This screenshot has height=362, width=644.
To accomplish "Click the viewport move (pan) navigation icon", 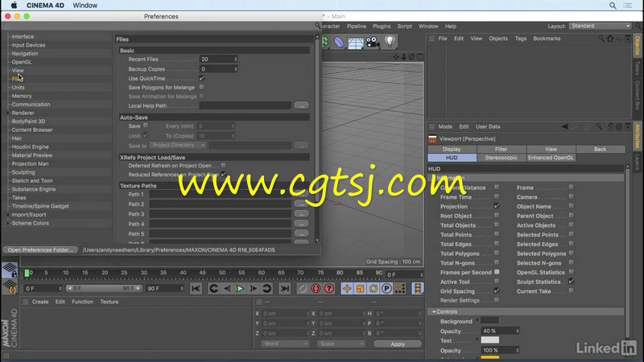I will click(396, 57).
